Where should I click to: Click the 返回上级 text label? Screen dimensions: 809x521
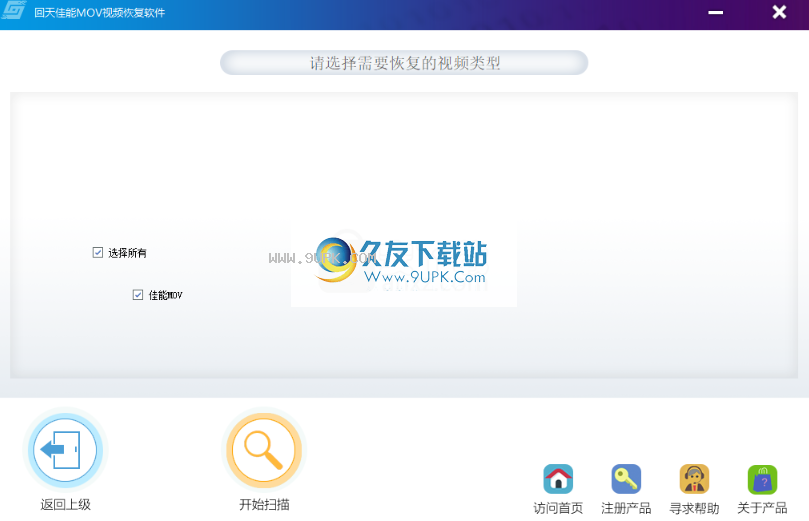pos(66,504)
